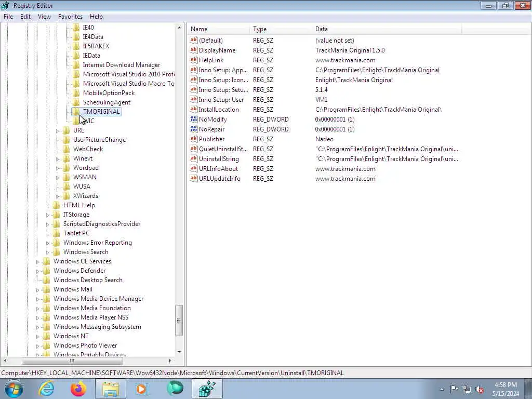Expand the Windows Defender key
532x399 pixels.
point(37,271)
